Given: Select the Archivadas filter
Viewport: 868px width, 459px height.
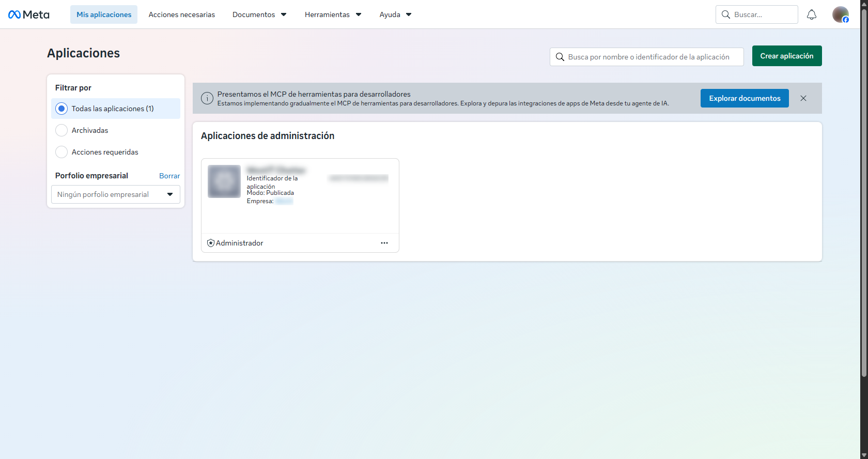Looking at the screenshot, I should coord(116,130).
